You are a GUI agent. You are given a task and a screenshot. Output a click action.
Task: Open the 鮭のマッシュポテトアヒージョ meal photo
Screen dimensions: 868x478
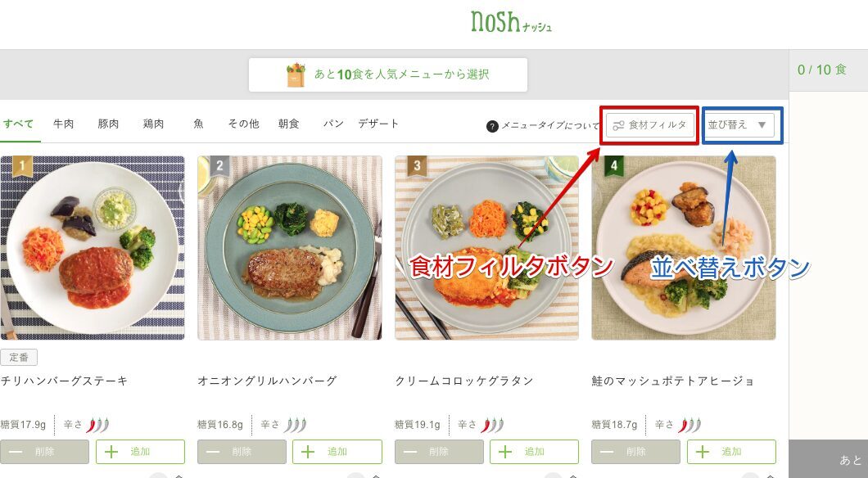point(684,248)
